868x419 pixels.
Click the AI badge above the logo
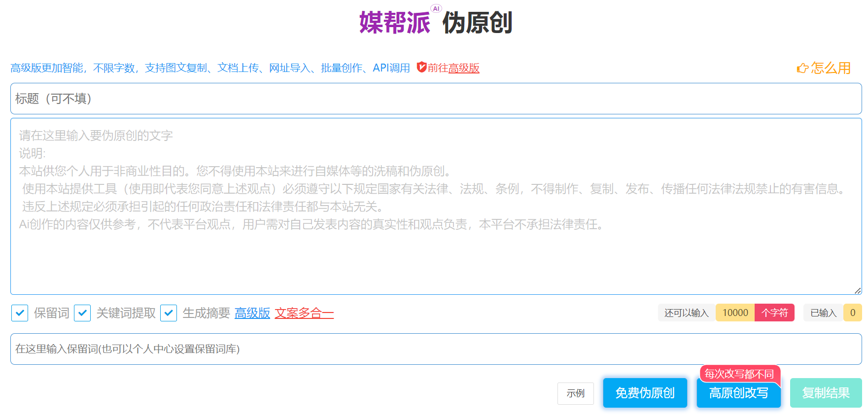coord(436,8)
